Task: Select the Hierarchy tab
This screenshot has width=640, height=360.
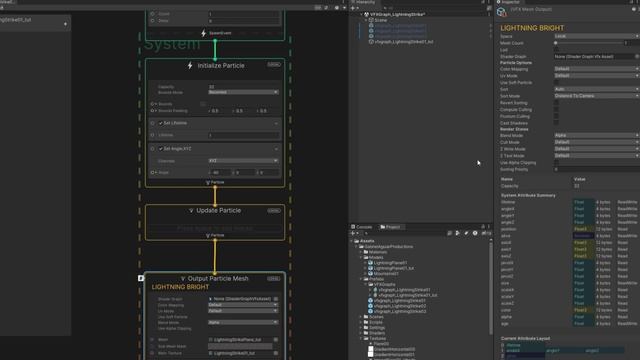Action: click(363, 2)
